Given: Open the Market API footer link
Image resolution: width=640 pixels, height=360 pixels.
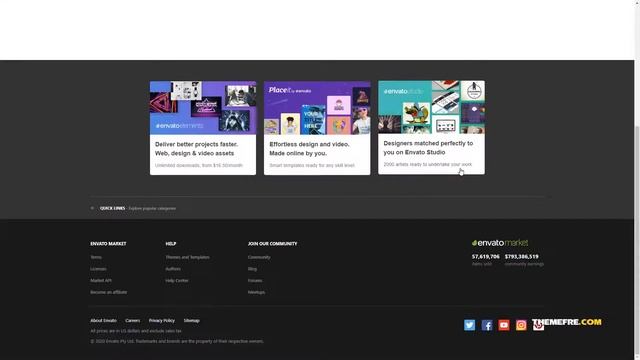Looking at the screenshot, I should (x=101, y=280).
